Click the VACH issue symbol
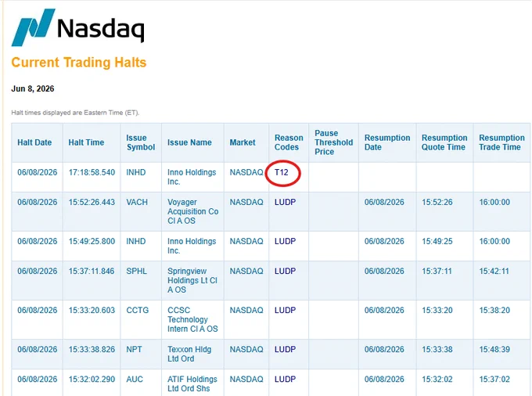532x396 pixels. pos(137,202)
